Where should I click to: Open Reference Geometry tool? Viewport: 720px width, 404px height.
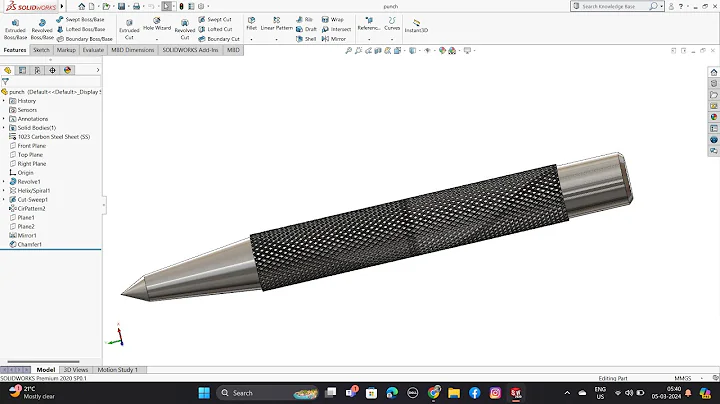369,24
